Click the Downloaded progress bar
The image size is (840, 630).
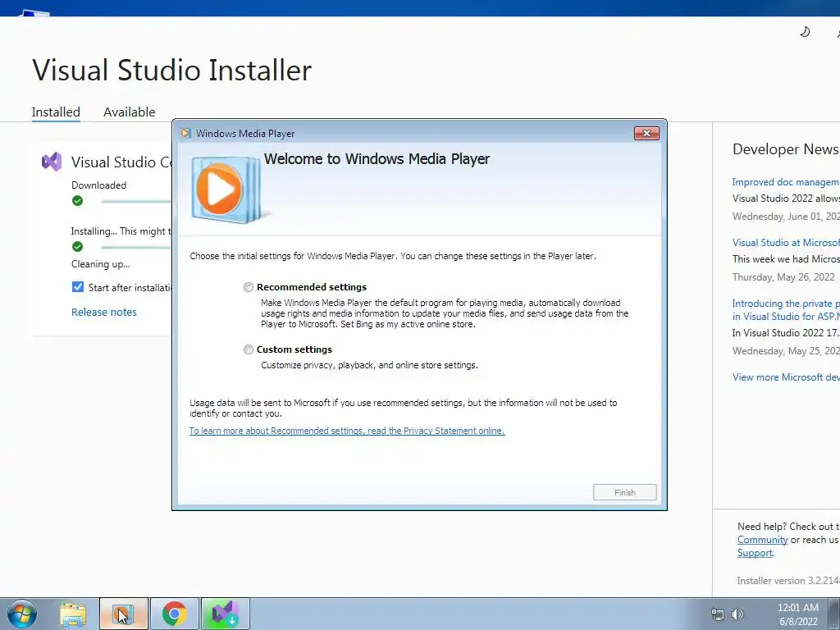pos(136,202)
